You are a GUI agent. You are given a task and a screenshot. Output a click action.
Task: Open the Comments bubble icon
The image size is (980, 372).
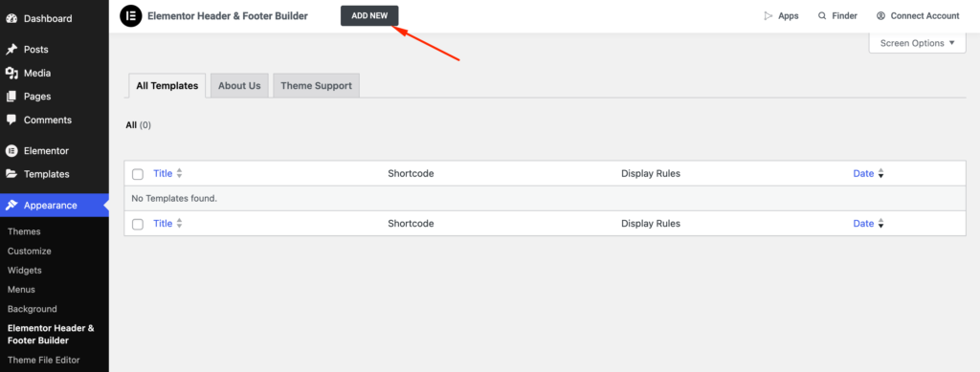coord(11,120)
